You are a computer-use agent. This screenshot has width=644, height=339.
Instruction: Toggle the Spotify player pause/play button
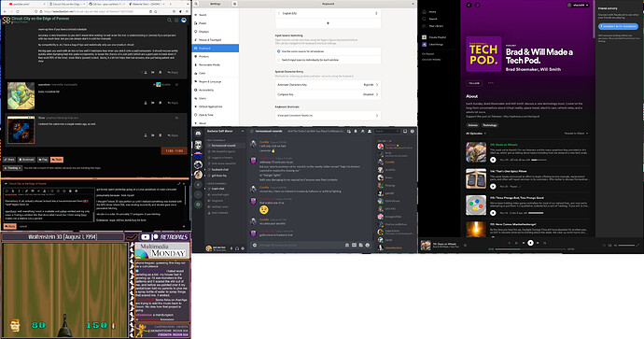point(530,243)
